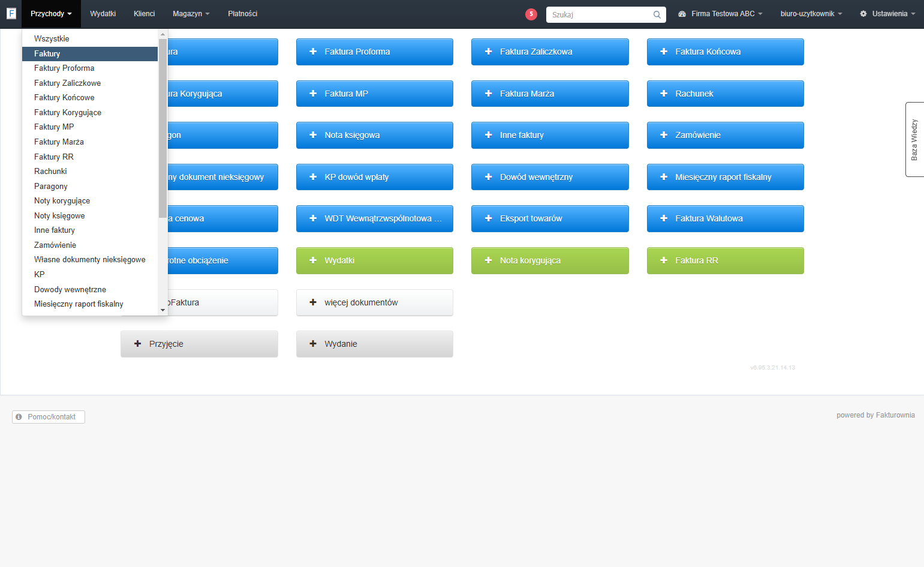Click the plus icon on KP dowód wpłaty
Screen dimensions: 924x567
[313, 177]
